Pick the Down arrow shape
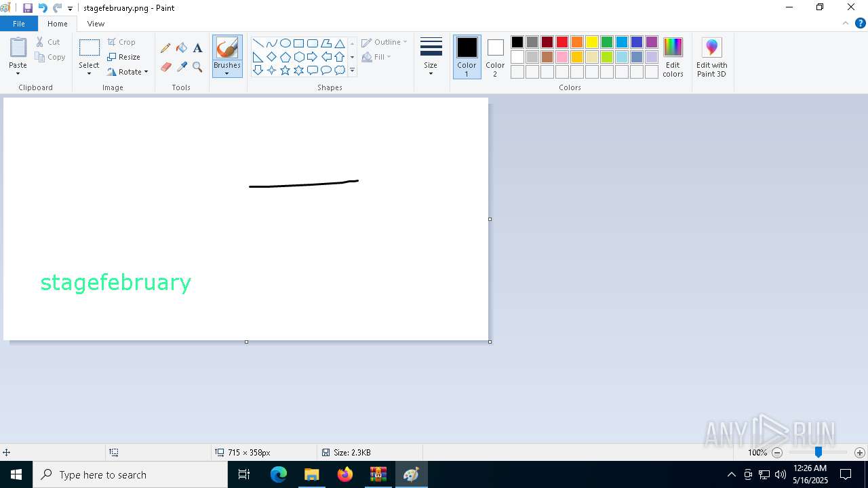Viewport: 868px width, 488px height. [258, 70]
